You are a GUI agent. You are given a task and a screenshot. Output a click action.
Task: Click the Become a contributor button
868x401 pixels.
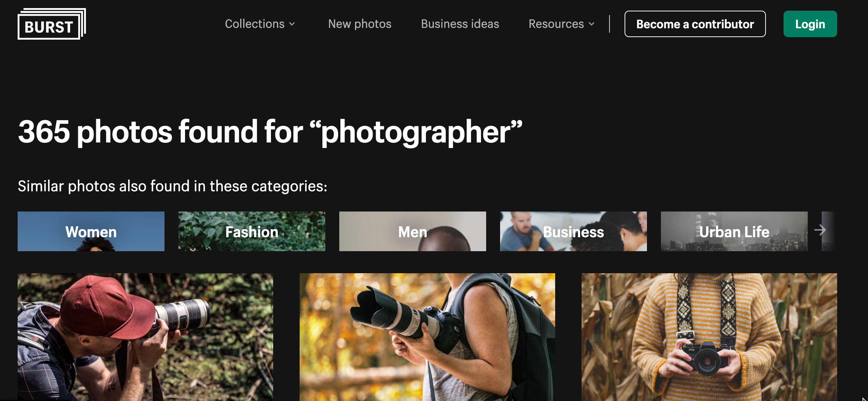click(695, 24)
